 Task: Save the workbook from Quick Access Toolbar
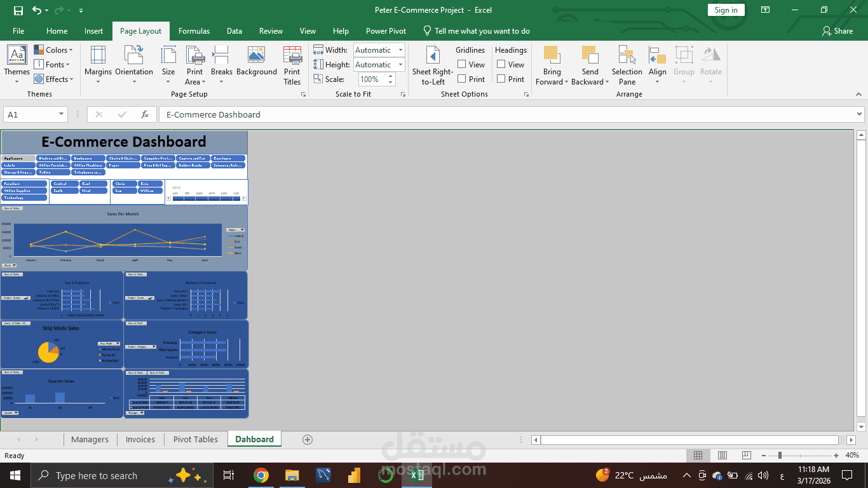(18, 10)
